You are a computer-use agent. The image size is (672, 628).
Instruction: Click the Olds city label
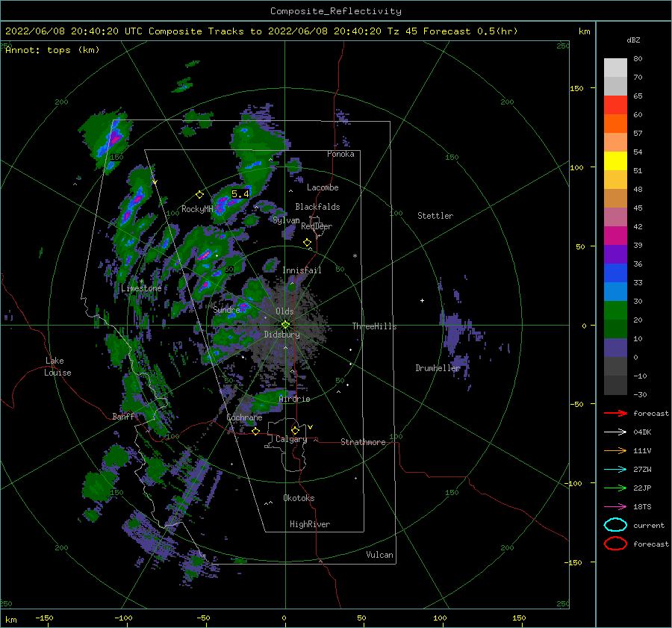(x=284, y=311)
